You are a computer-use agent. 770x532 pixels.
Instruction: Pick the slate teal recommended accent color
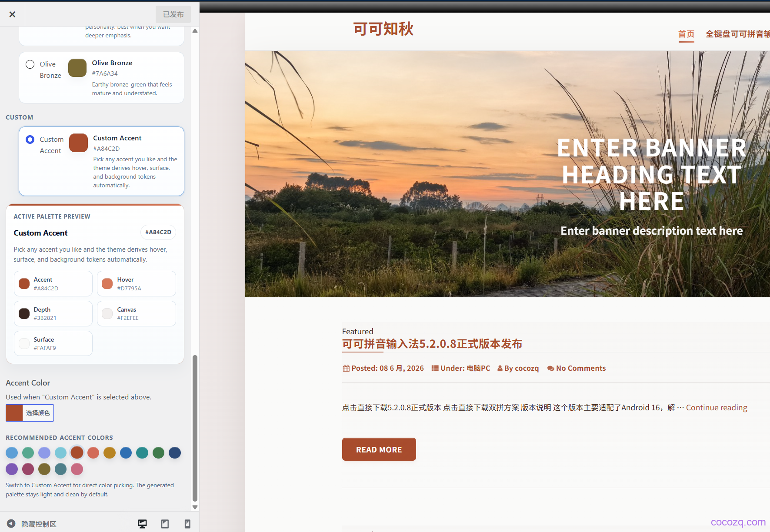coord(60,469)
